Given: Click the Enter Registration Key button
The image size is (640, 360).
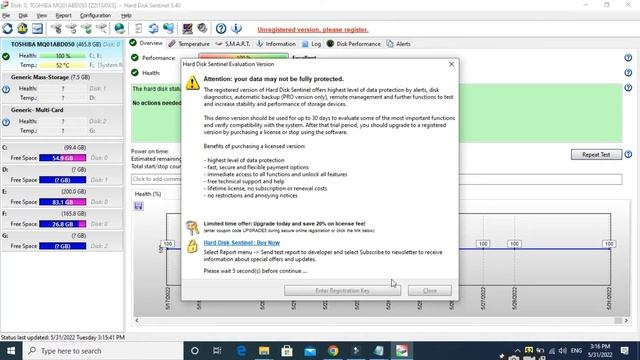Looking at the screenshot, I should pyautogui.click(x=342, y=291).
